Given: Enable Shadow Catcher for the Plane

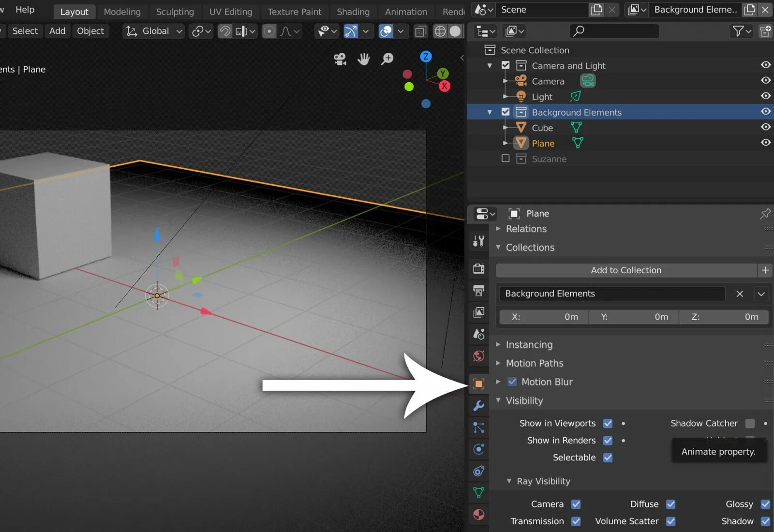Looking at the screenshot, I should (x=750, y=423).
